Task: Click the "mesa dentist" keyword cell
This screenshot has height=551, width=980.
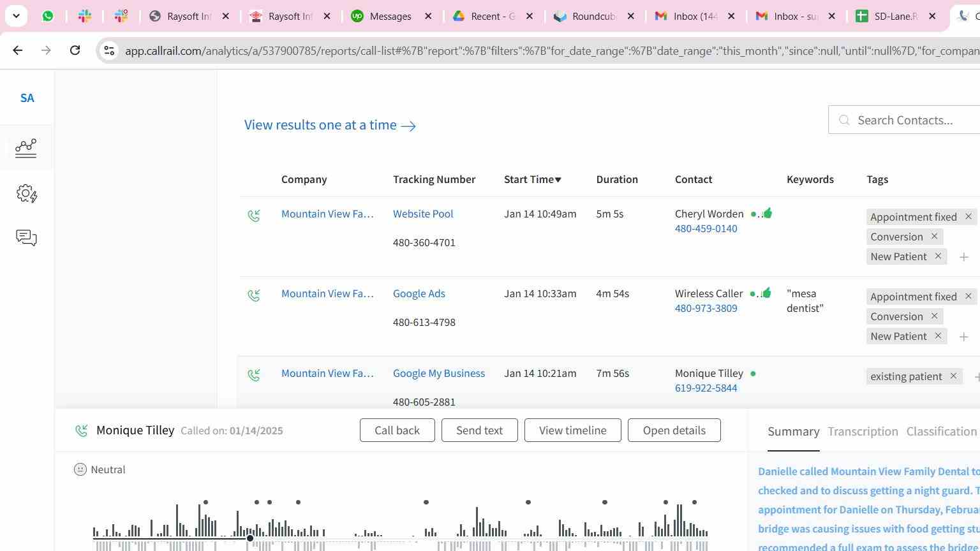Action: click(x=805, y=300)
